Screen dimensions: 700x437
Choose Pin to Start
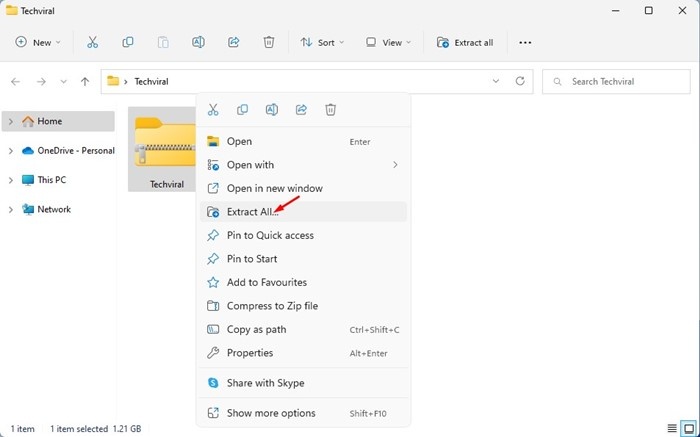[304, 259]
